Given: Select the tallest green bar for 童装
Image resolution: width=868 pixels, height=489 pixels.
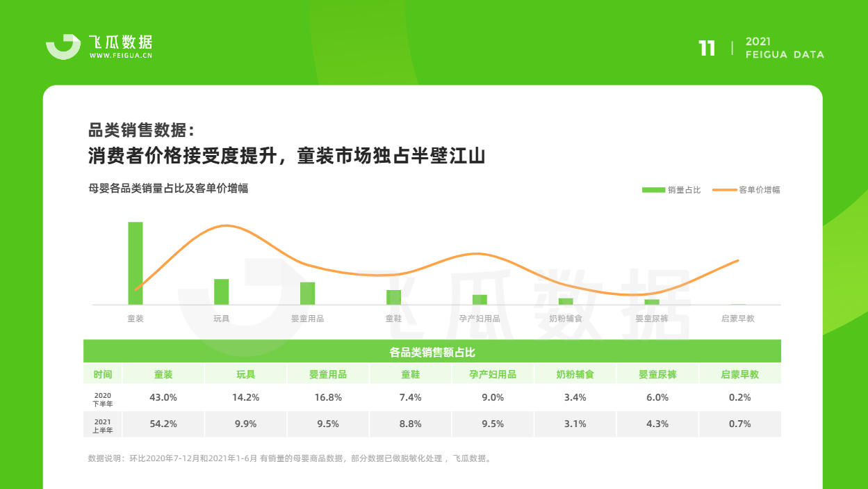Looking at the screenshot, I should tap(136, 263).
